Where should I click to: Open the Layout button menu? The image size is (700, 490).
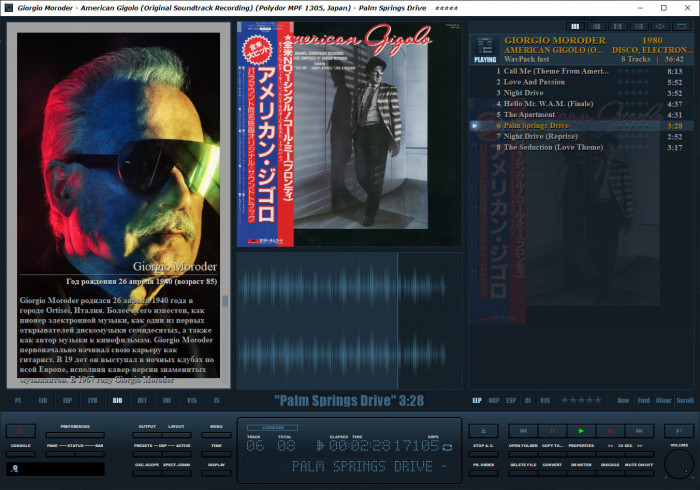point(177,435)
